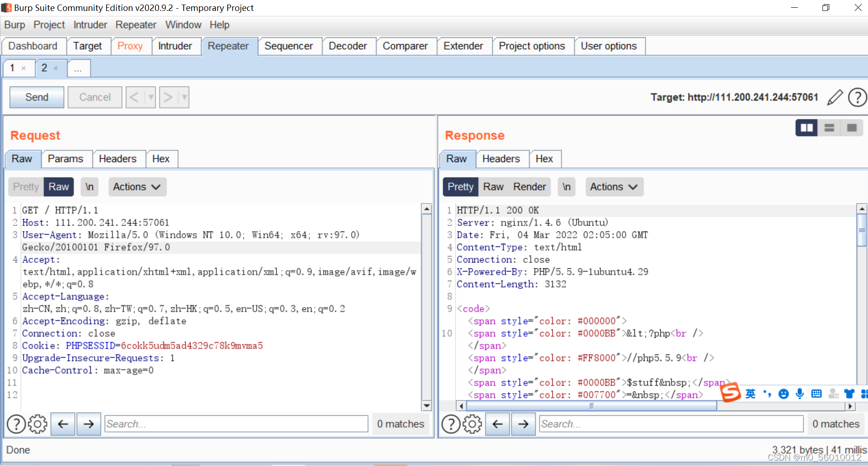Viewport: 868px width, 466px height.
Task: Click Sogou input method S icon
Action: pyautogui.click(x=730, y=392)
